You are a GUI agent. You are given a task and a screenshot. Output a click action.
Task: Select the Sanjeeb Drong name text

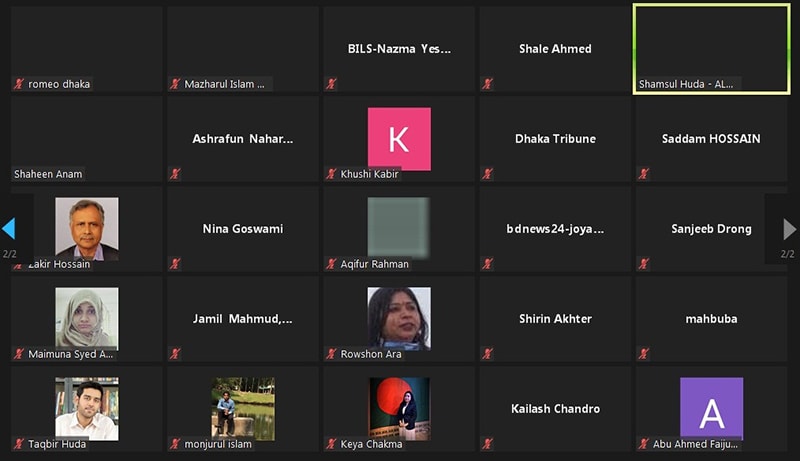(711, 229)
